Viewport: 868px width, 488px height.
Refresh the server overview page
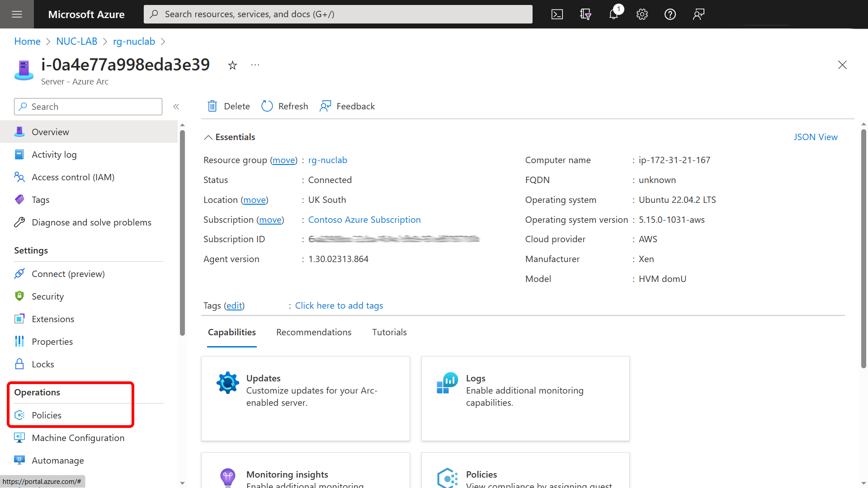pyautogui.click(x=284, y=106)
